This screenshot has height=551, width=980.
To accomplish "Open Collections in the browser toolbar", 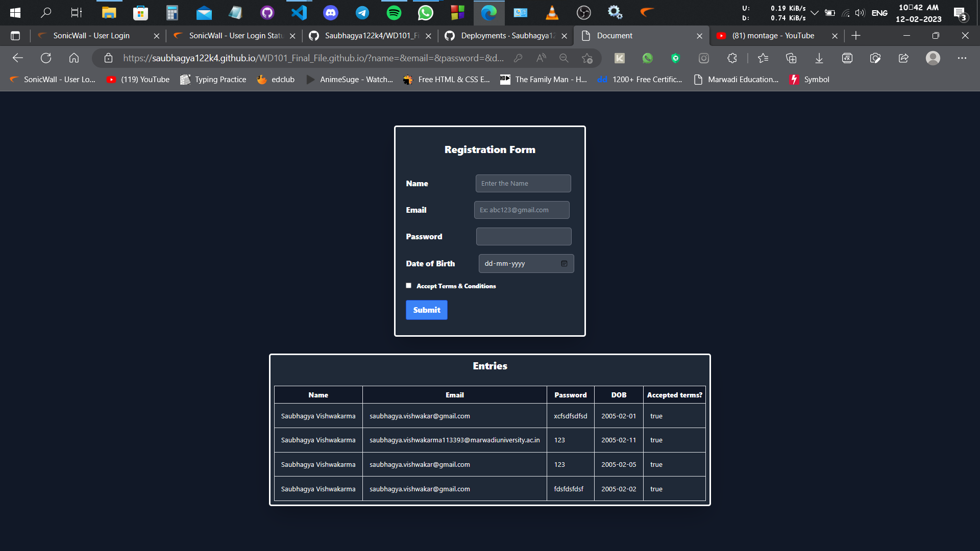I will click(791, 58).
